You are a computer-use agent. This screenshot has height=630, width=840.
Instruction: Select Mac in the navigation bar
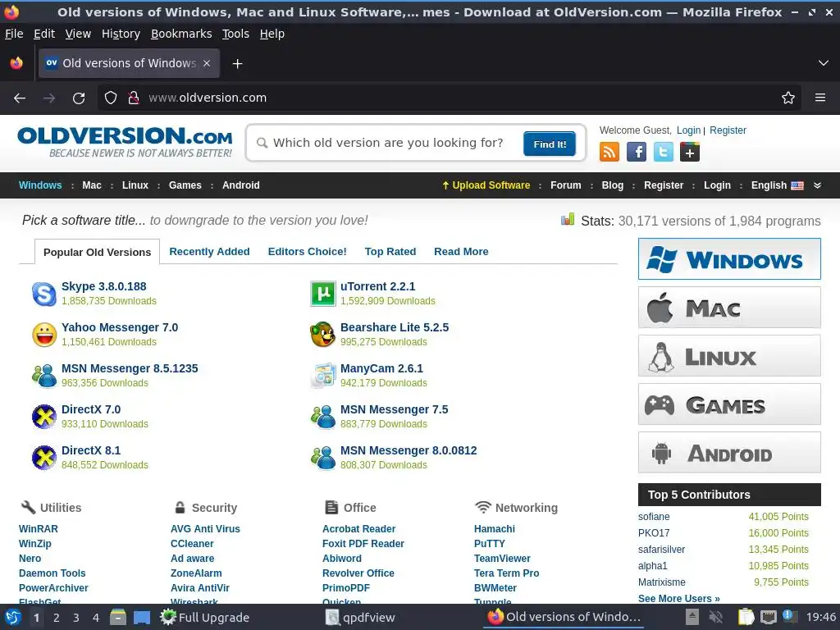[92, 185]
